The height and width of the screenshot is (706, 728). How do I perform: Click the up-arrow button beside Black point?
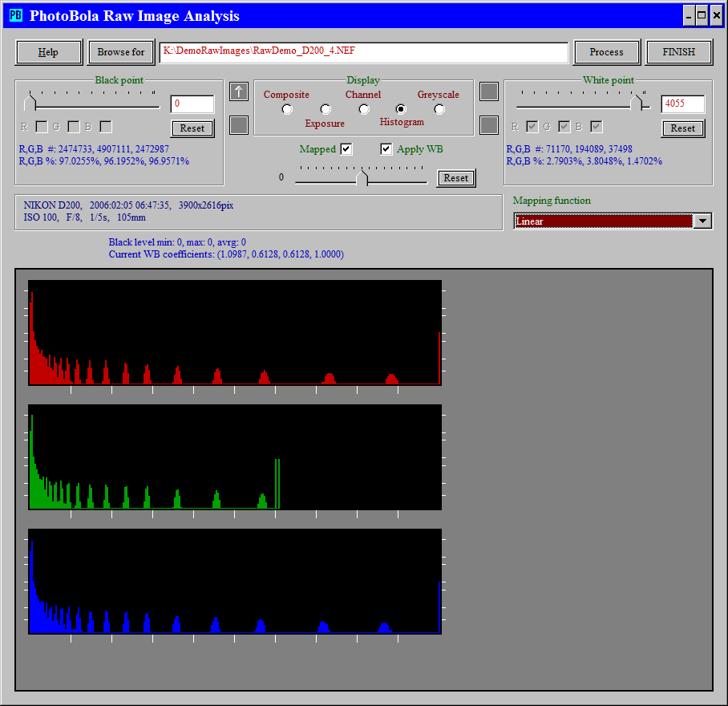pos(239,91)
